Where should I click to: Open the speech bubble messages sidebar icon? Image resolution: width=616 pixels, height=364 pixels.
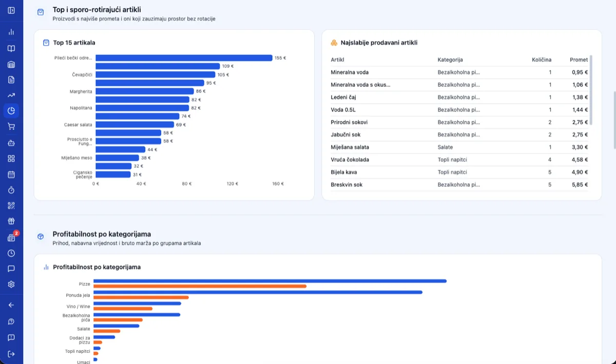pos(11,269)
